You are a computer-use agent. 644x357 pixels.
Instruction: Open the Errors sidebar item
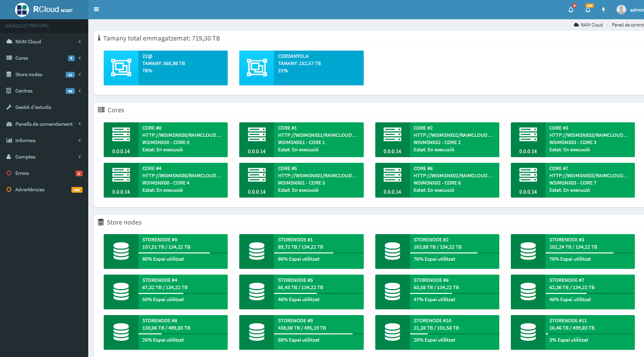pyautogui.click(x=22, y=173)
